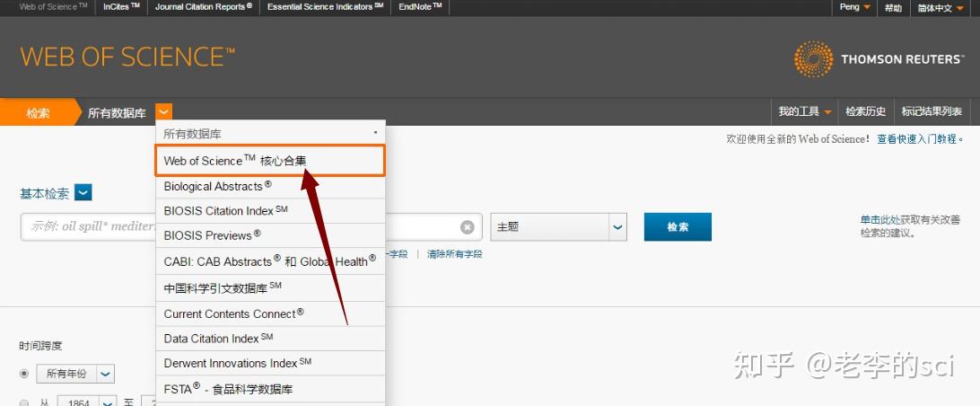Open the Peng user account menu
The height and width of the screenshot is (406, 980).
pos(854,7)
